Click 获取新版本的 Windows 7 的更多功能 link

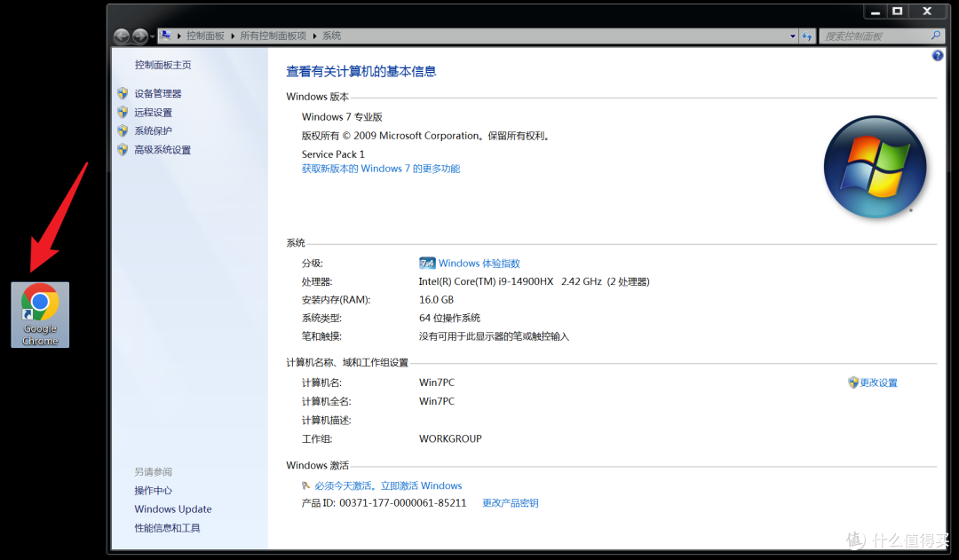pos(380,169)
